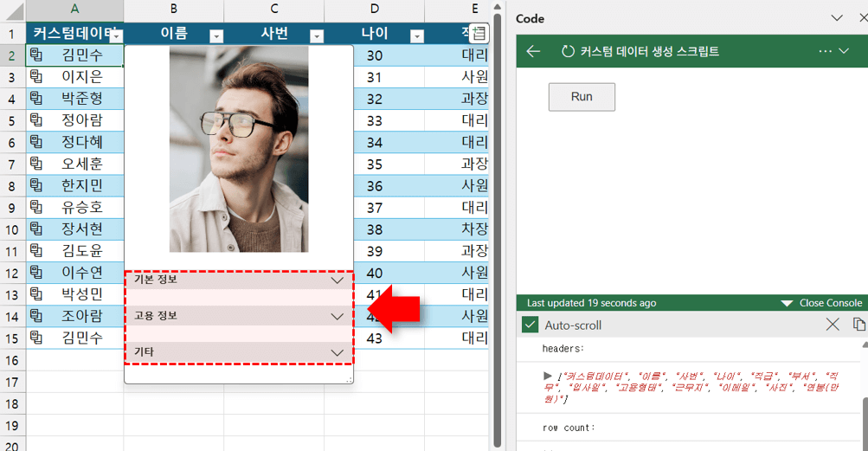
Task: Click the refresh icon beside the script title
Action: pyautogui.click(x=569, y=51)
